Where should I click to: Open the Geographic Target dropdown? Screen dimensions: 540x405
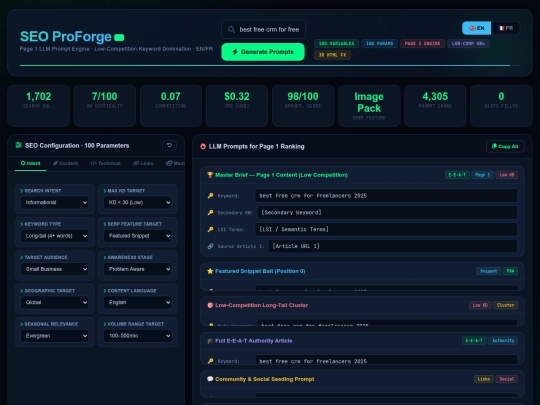[x=54, y=302]
